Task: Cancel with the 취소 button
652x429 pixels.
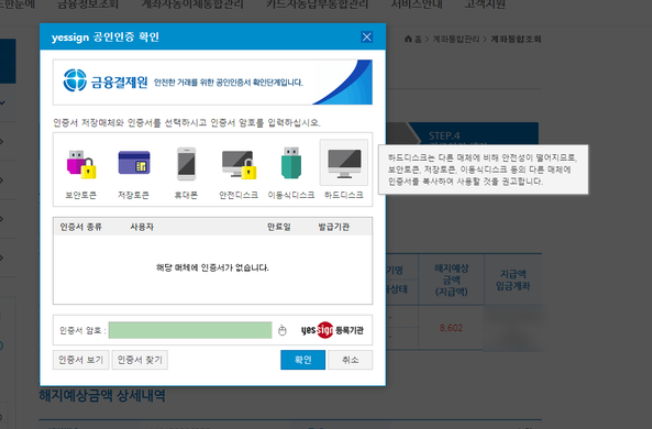Action: coord(350,360)
